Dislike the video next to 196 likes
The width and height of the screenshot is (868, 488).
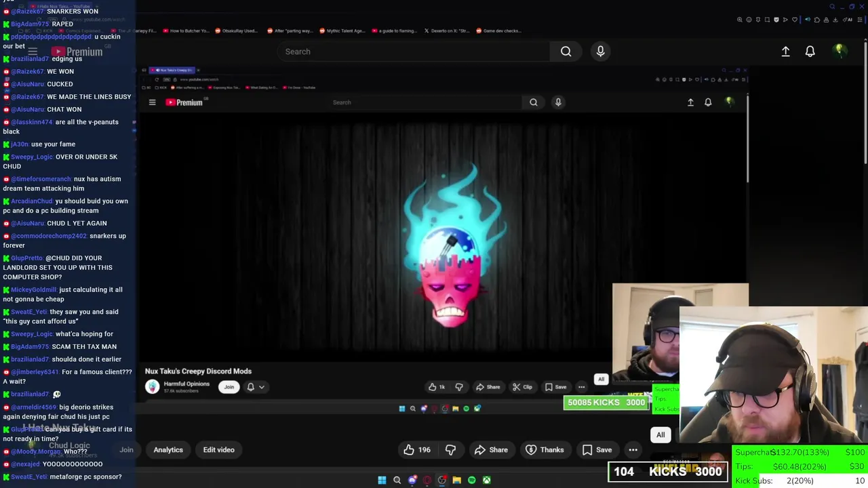point(450,450)
